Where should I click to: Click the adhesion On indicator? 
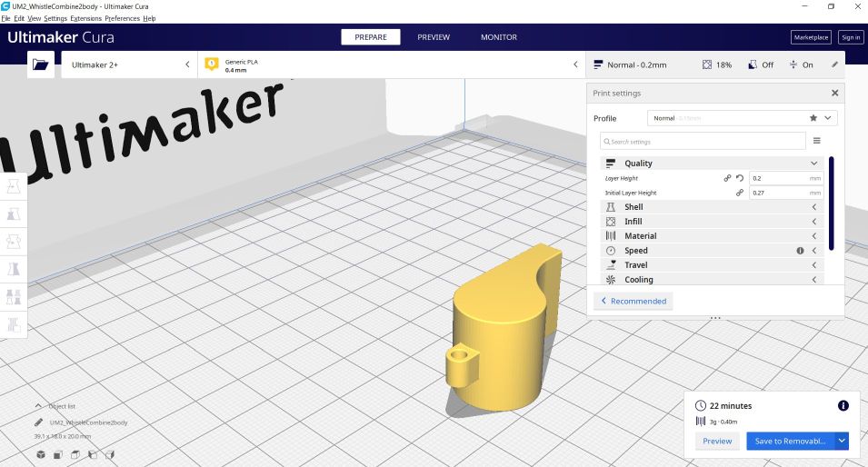click(x=801, y=65)
